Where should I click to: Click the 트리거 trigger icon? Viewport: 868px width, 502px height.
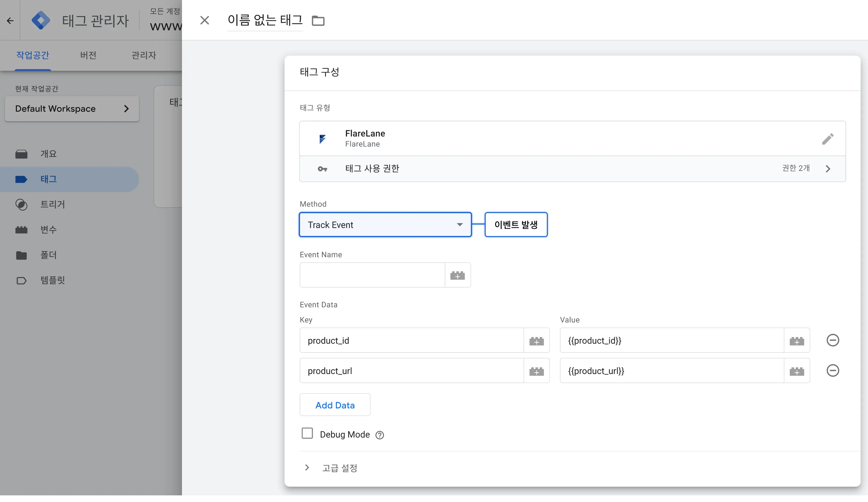[x=21, y=204]
